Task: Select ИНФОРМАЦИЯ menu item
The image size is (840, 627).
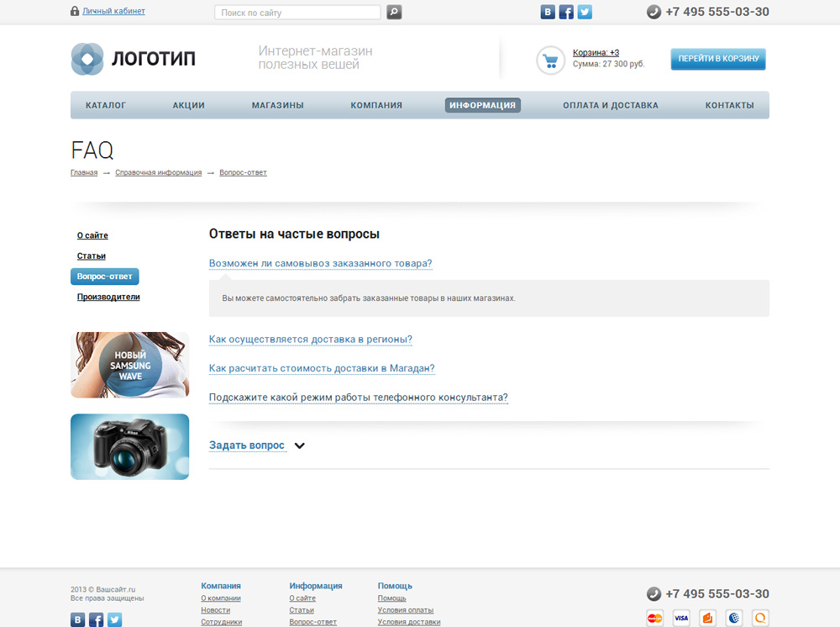Action: tap(483, 106)
